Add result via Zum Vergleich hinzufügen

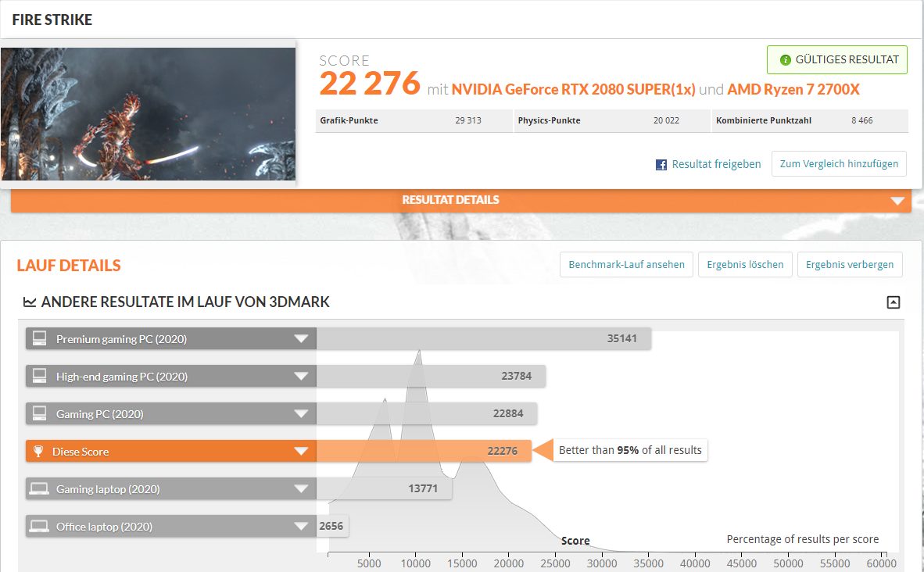[x=839, y=164]
